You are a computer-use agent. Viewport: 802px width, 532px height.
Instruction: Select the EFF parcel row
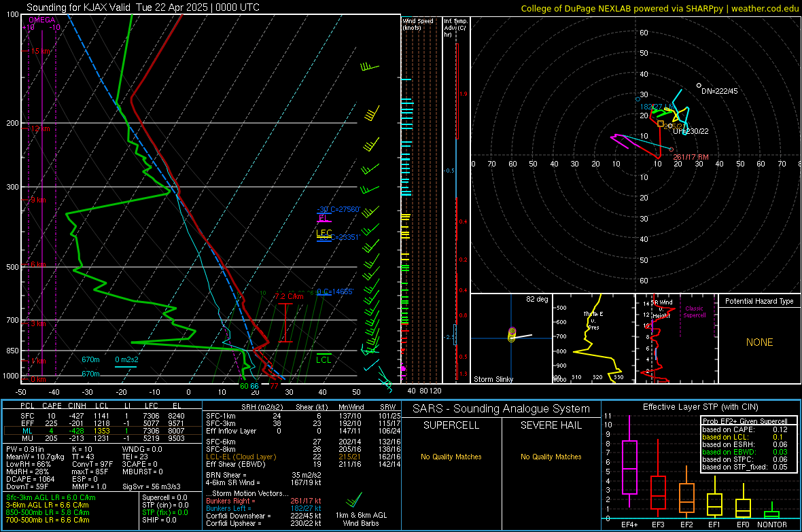[101, 423]
